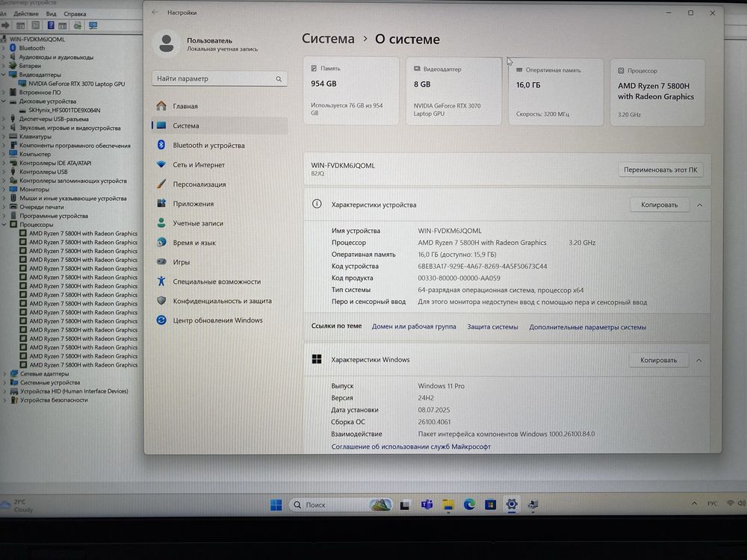
Task: Open Дополнительные параметры системы link
Action: [587, 327]
